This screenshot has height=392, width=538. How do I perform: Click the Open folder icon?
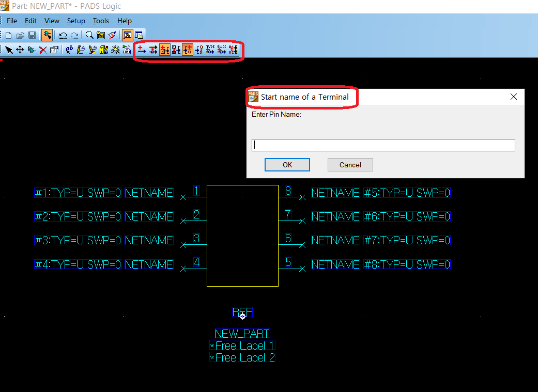tap(21, 35)
